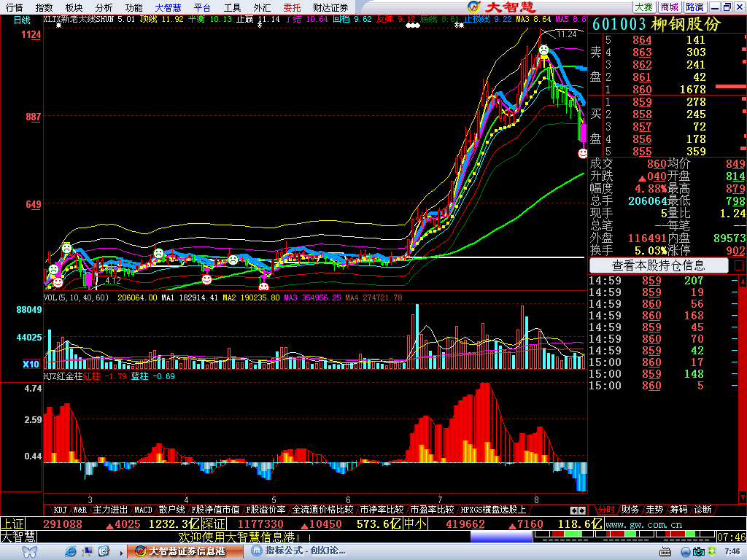Select the 市净率比较 tab
Viewport: 747px width, 560px height.
[382, 510]
